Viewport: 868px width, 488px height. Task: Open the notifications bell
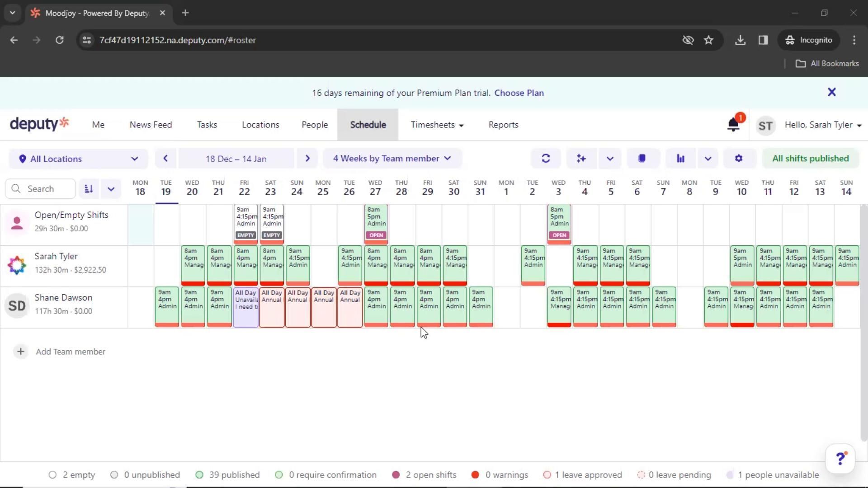tap(733, 125)
